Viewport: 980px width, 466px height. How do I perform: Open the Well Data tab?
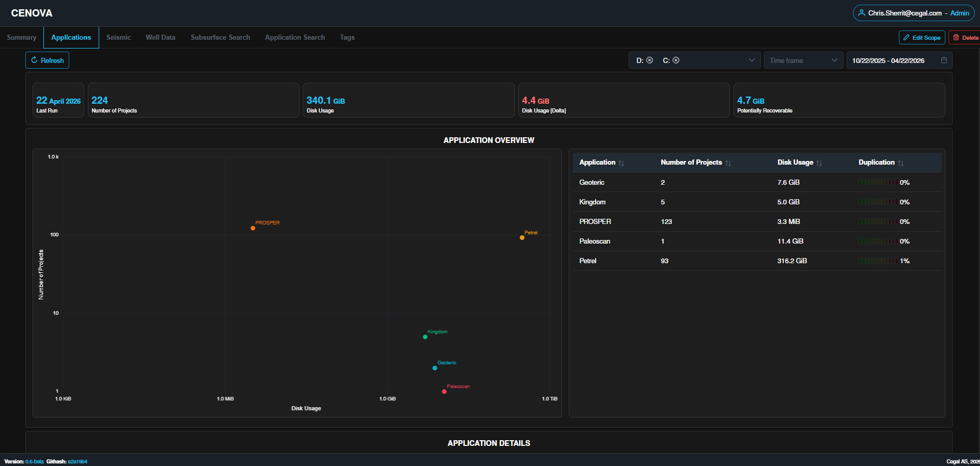pyautogui.click(x=161, y=38)
